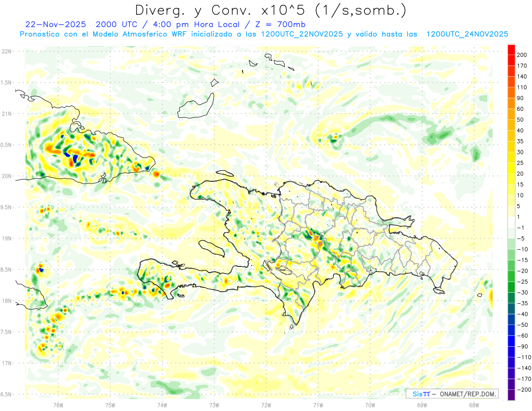Select the white color bar segment between 1 and -1

[511, 222]
